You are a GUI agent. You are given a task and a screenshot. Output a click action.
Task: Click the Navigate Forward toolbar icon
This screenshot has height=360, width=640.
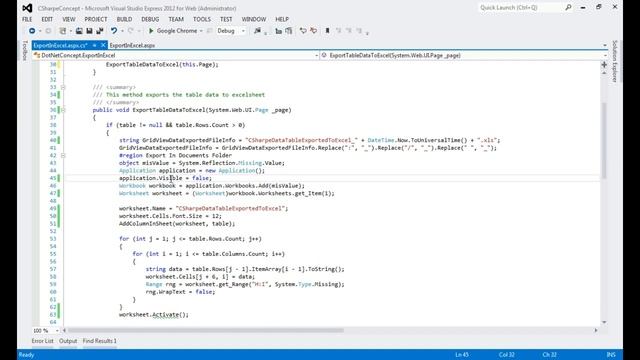(x=48, y=31)
